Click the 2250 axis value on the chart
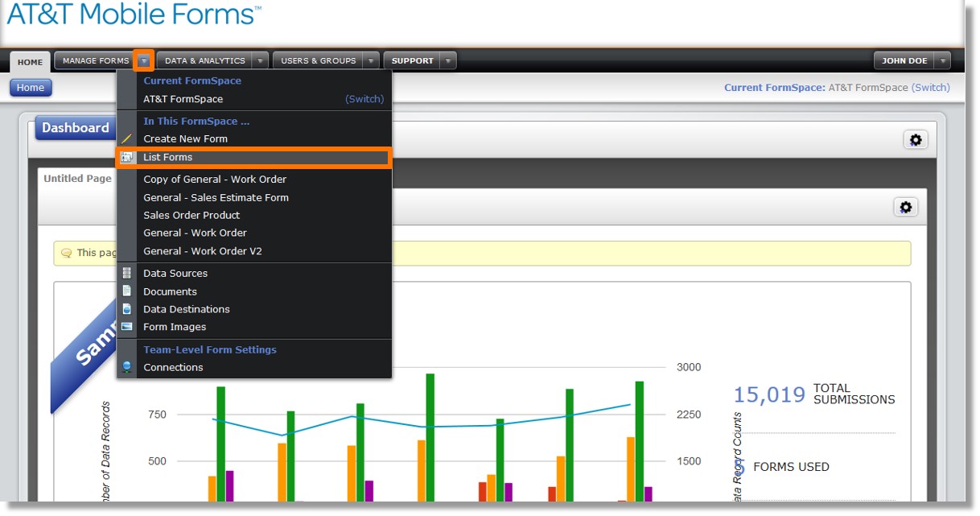980x516 pixels. [x=690, y=415]
